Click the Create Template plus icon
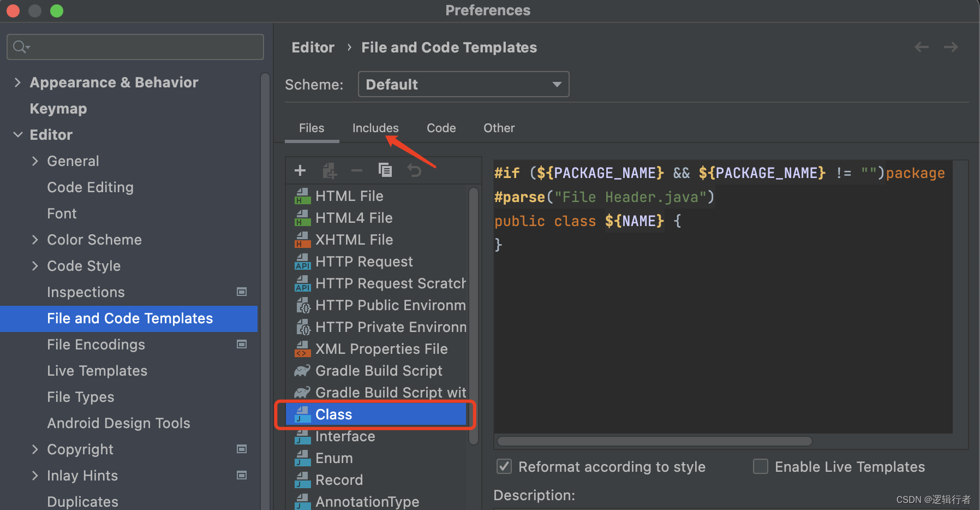980x510 pixels. 300,170
